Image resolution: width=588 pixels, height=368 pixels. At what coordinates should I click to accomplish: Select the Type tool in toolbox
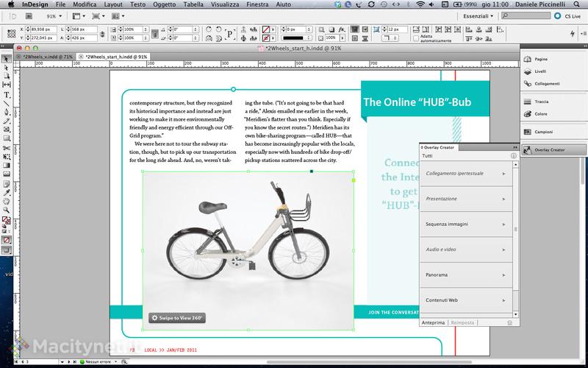7,95
